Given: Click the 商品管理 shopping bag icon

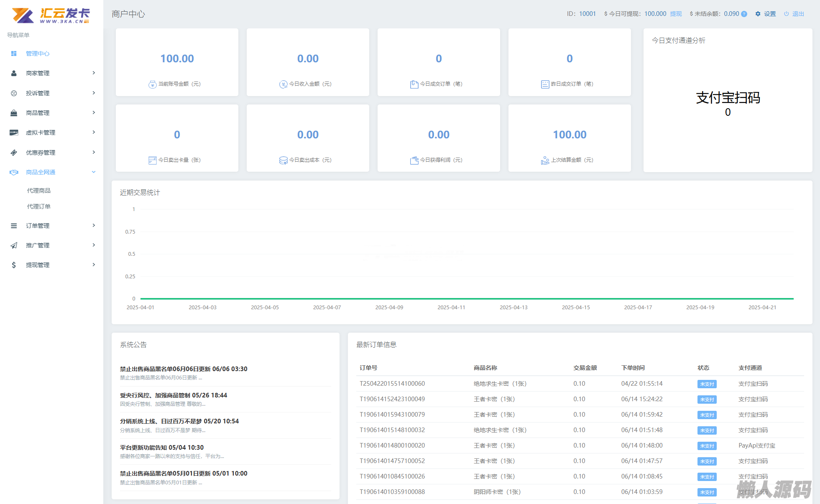Looking at the screenshot, I should click(x=14, y=113).
